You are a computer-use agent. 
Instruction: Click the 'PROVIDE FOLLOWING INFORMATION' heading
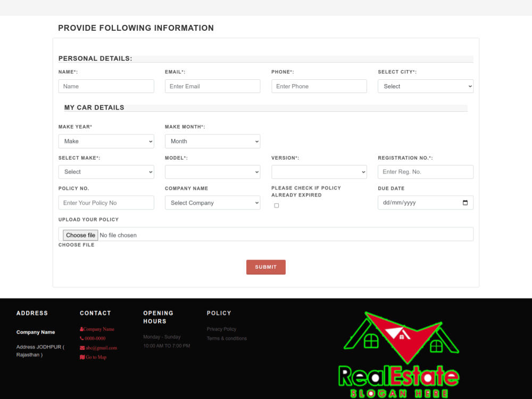136,28
